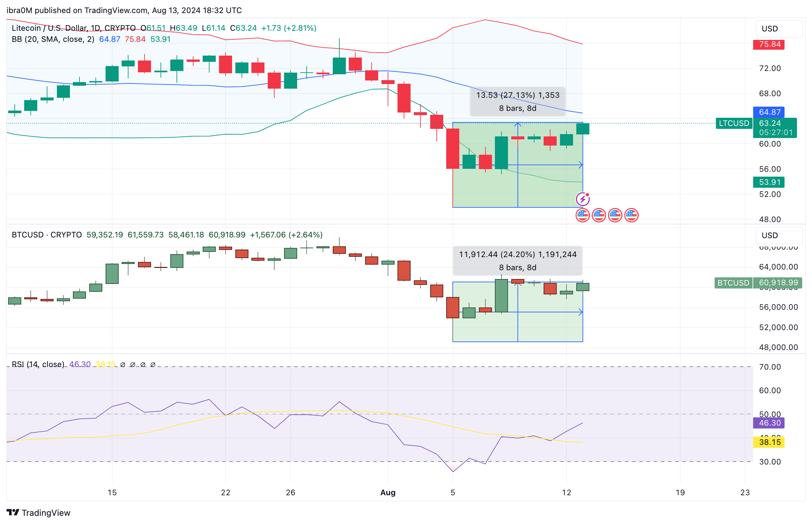Click the LTCUSD price tag label
This screenshot has width=812, height=524.
coord(734,123)
